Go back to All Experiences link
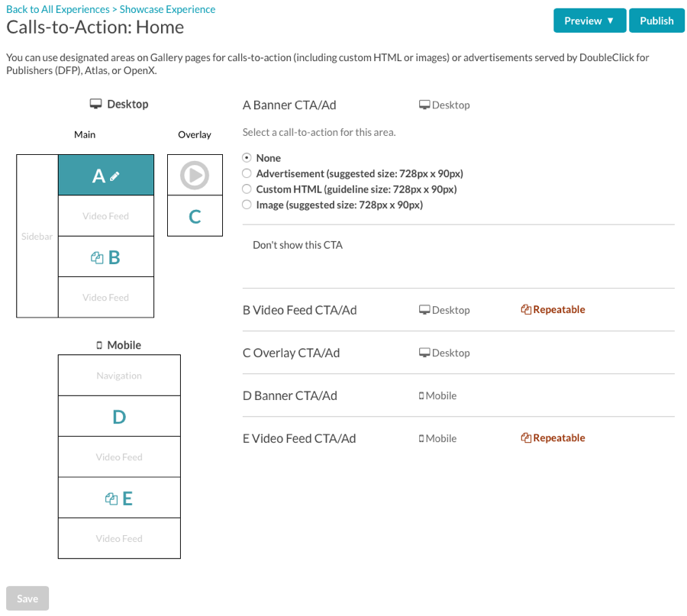This screenshot has width=687, height=616. click(x=58, y=9)
